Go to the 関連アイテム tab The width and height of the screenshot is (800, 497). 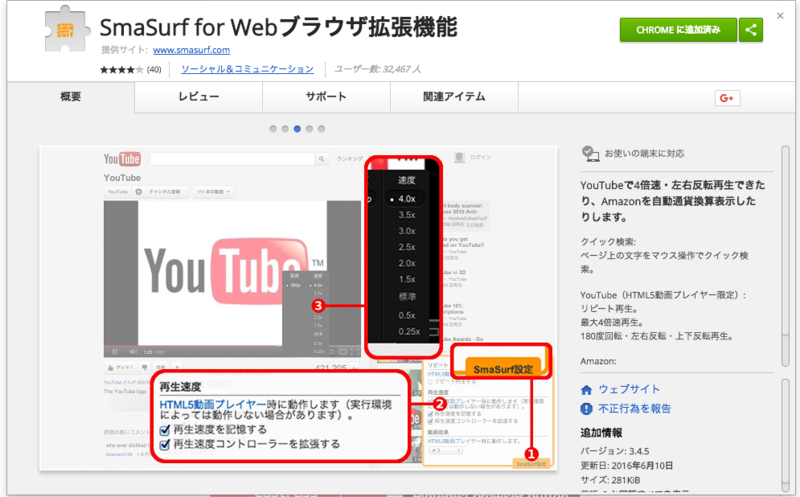pos(454,97)
